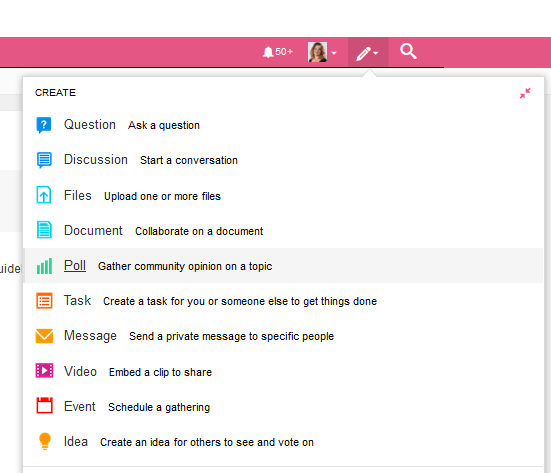Screen dimensions: 551x473
Task: Click the teal Document page icon
Action: 44,230
